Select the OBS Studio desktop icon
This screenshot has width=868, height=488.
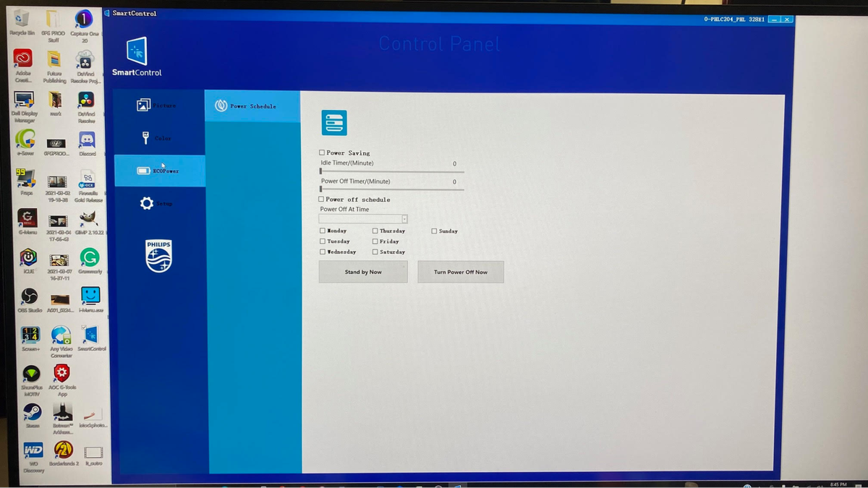(x=28, y=300)
